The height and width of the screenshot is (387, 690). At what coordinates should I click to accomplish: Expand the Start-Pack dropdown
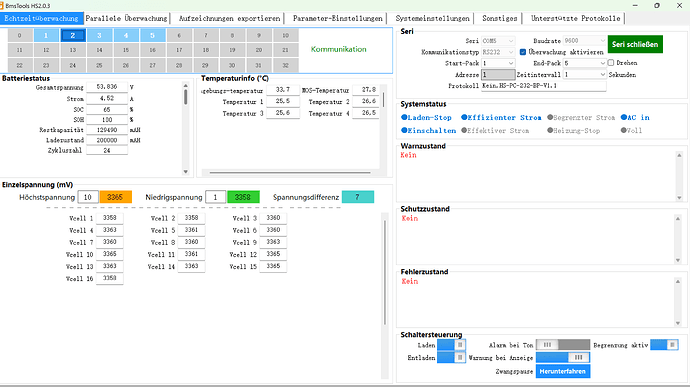498,63
